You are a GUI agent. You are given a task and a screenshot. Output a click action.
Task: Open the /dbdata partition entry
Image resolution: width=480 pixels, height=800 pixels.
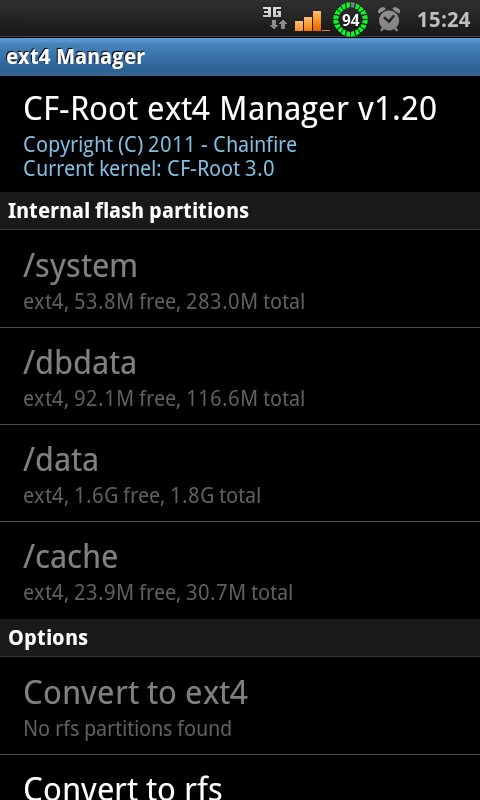(240, 376)
